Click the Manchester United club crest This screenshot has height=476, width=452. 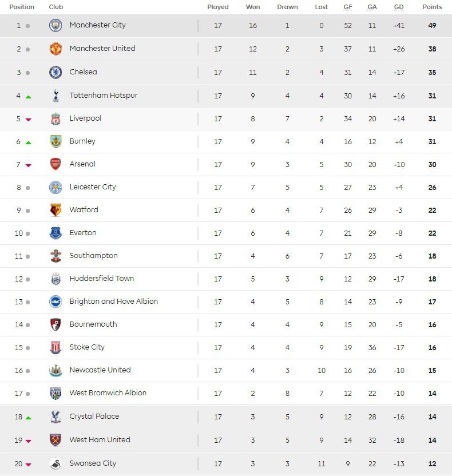pos(55,49)
